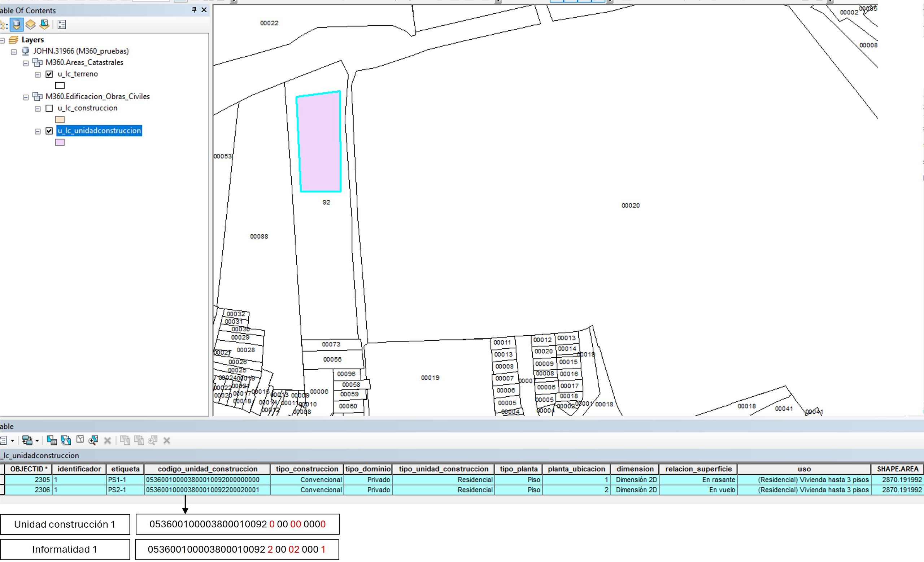Viewport: 924px width, 562px height.
Task: Switch to List By Source view
Action: point(17,25)
